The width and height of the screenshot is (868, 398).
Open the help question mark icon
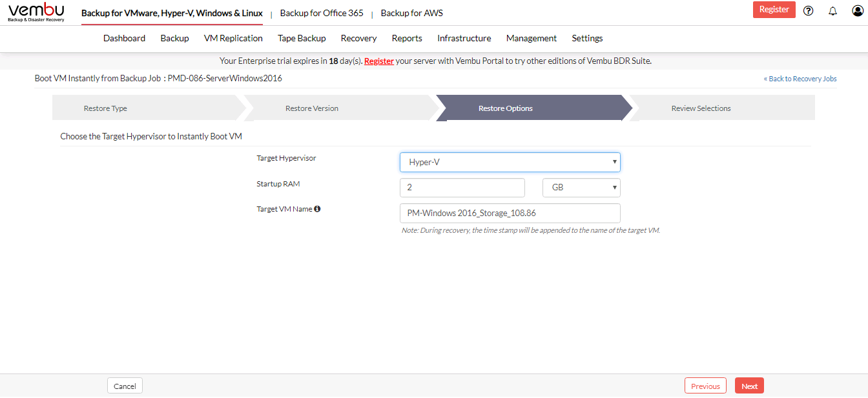coord(808,10)
